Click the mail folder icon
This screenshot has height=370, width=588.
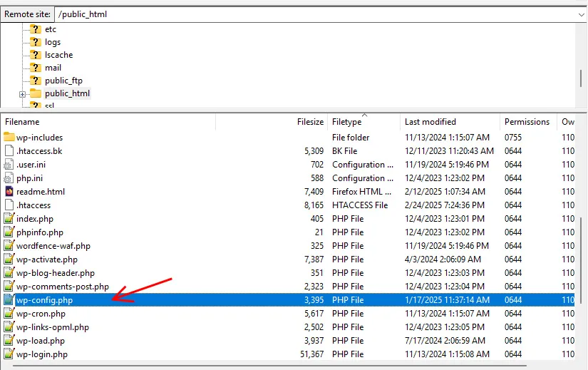(36, 68)
